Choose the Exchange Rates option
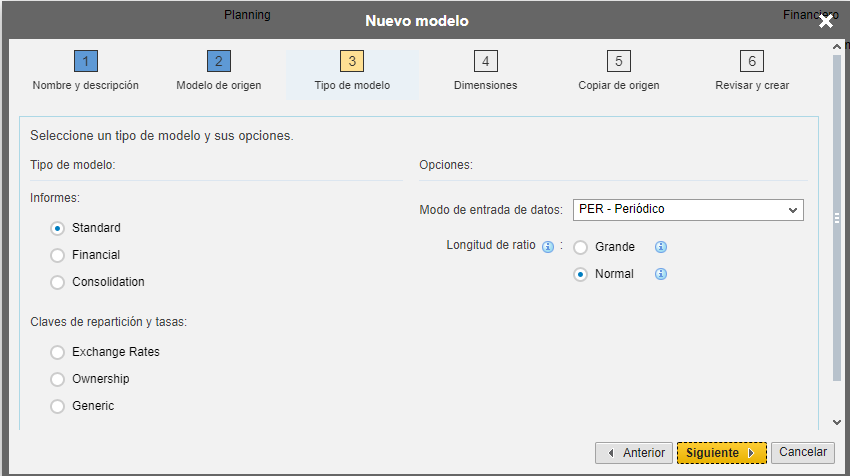 [x=57, y=352]
